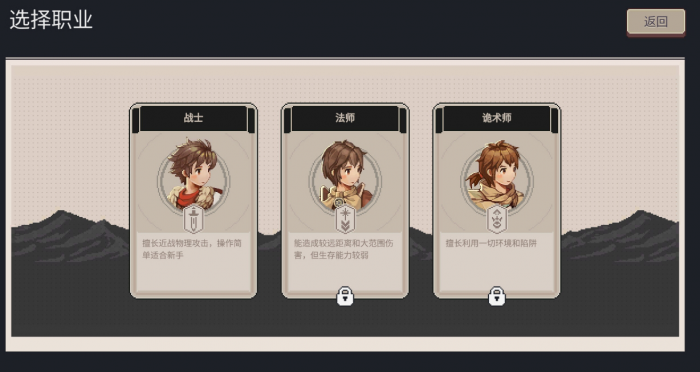The height and width of the screenshot is (372, 700).
Task: Click the 法师 character portrait
Action: [x=345, y=175]
